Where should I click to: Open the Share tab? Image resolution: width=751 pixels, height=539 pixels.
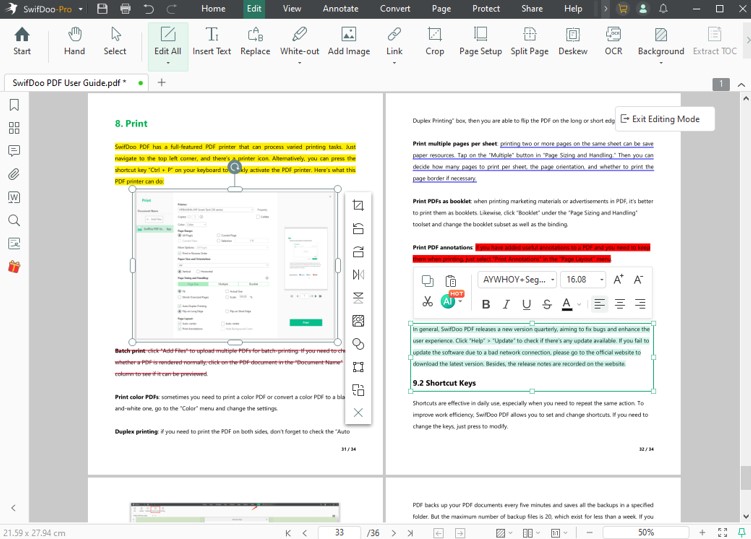tap(532, 9)
